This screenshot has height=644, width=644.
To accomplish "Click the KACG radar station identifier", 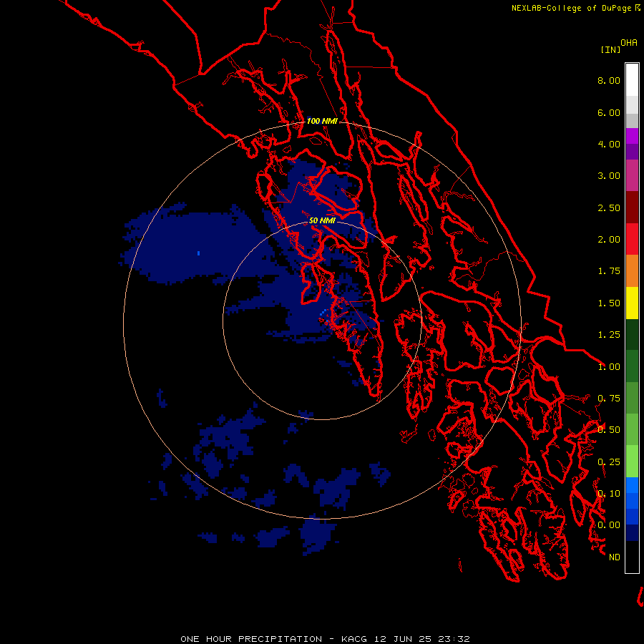I will point(353,639).
